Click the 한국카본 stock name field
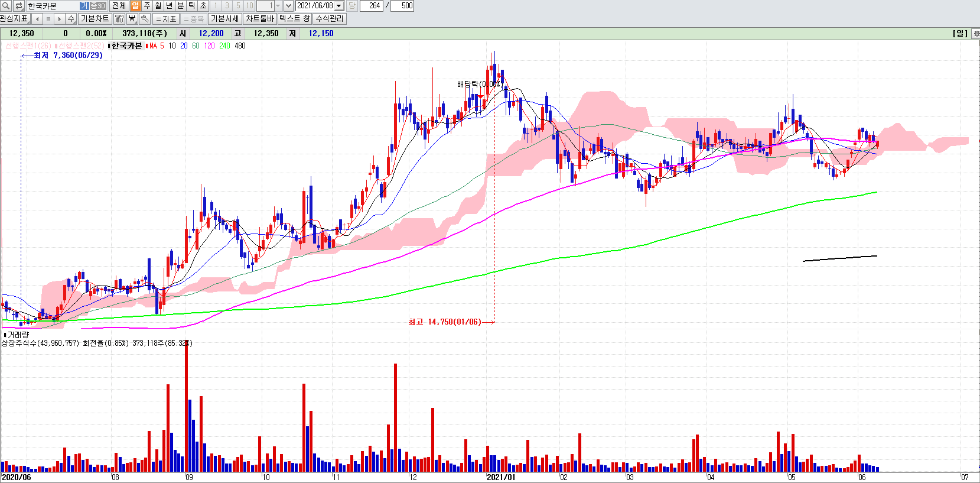Viewport: 980px width, 483px height. [x=52, y=6]
